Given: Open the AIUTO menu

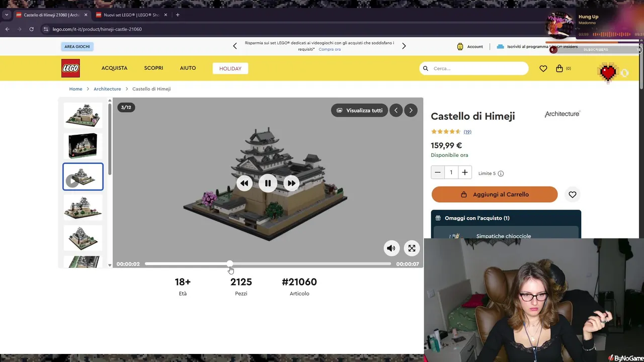Looking at the screenshot, I should click(x=188, y=68).
